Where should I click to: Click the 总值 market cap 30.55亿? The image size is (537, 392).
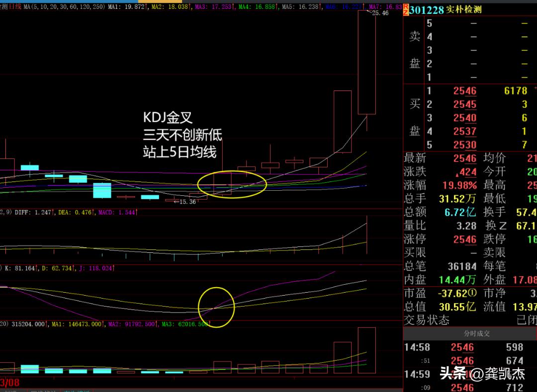[x=457, y=307]
